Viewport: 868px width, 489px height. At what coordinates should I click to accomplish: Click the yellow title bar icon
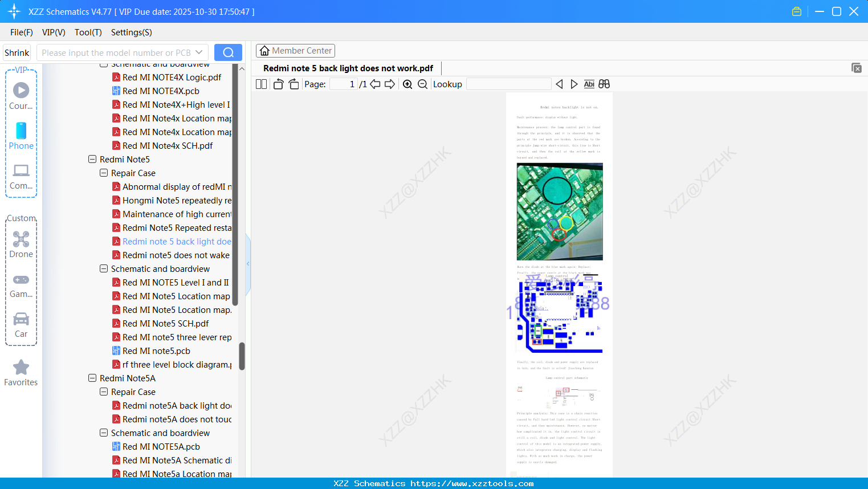(x=797, y=11)
